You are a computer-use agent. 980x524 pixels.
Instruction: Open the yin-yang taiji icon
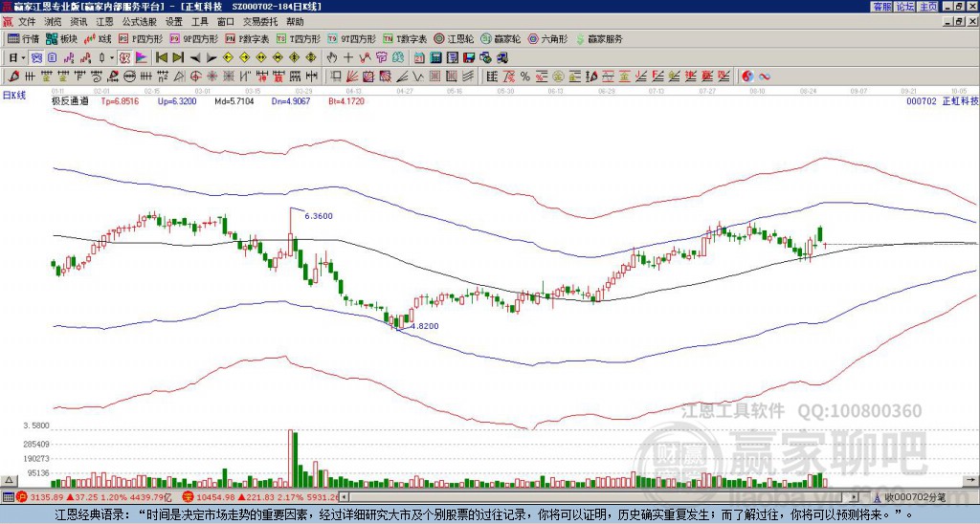(747, 76)
